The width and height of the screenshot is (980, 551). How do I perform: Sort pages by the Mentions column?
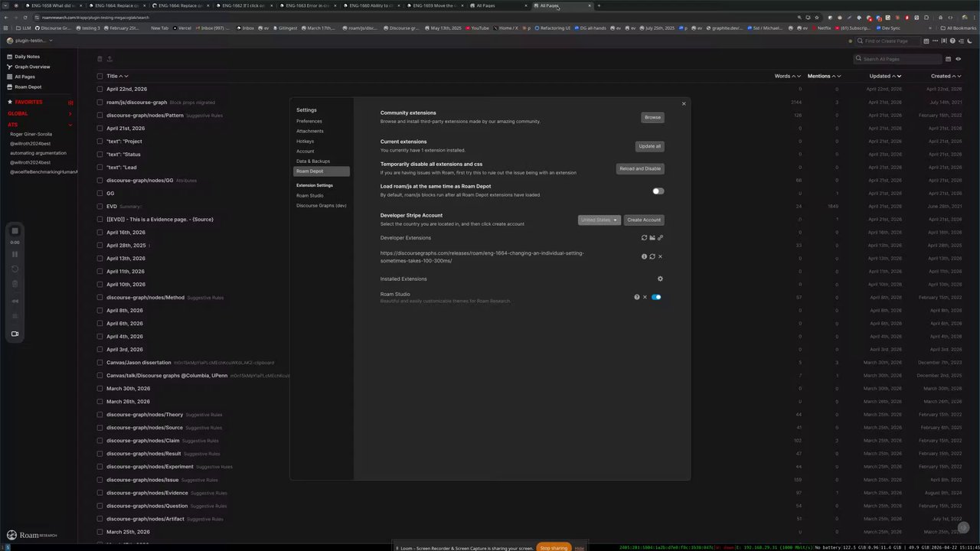pyautogui.click(x=824, y=76)
